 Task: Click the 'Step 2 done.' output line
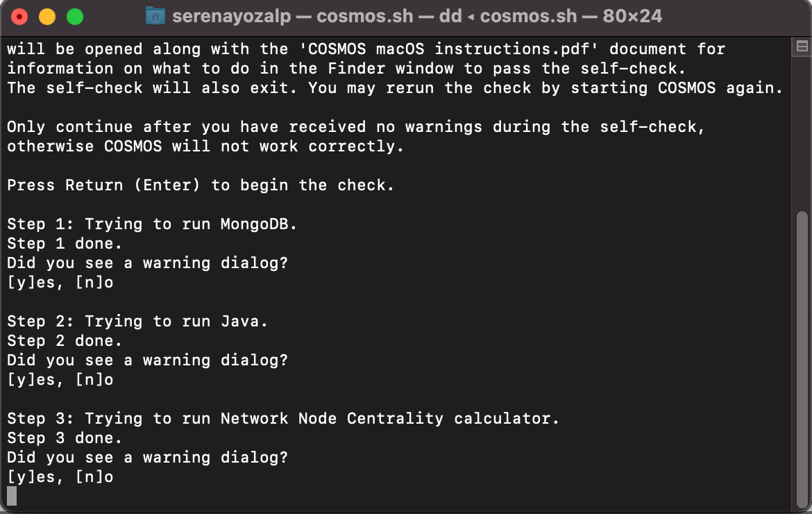tap(65, 341)
